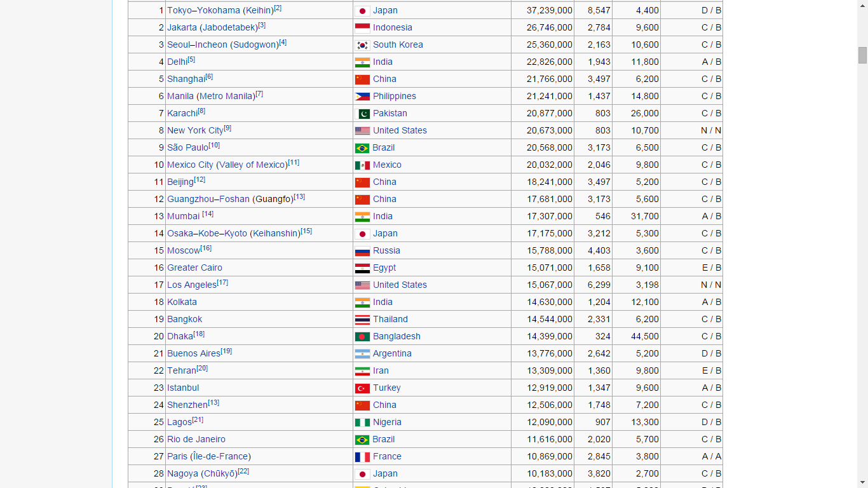This screenshot has height=488, width=868.
Task: Click the Japan flag in the Osaka–Kobe–Kyoto row
Action: pos(362,234)
